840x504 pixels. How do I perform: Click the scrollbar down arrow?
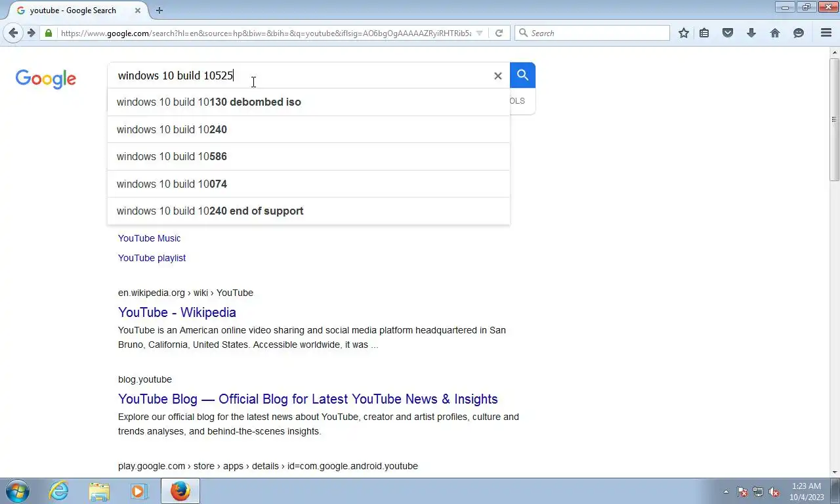835,472
